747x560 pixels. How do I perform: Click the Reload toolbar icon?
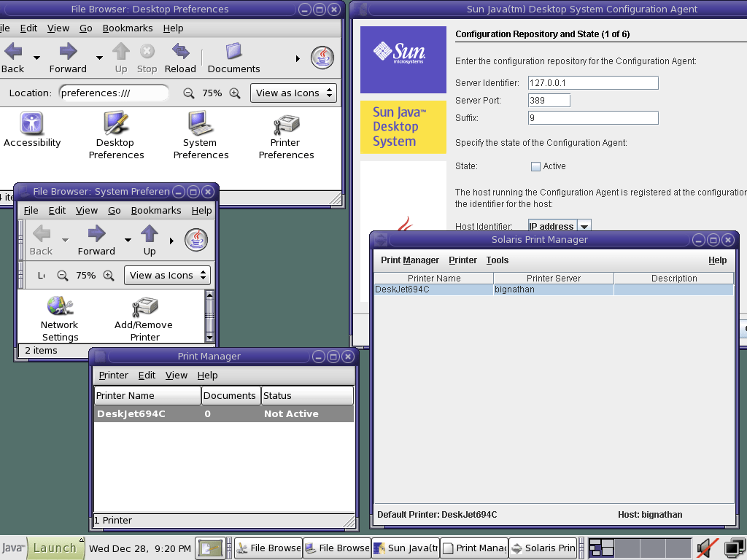[x=180, y=57]
